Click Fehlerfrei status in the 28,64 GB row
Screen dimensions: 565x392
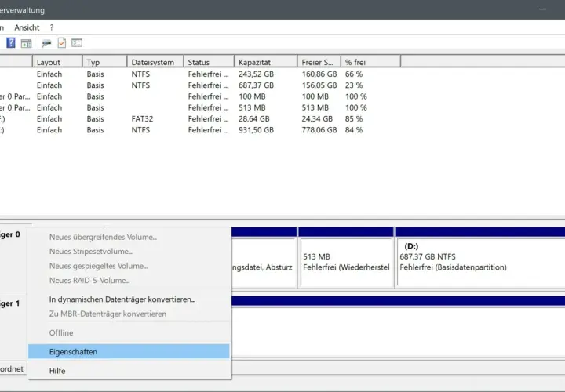(x=208, y=119)
